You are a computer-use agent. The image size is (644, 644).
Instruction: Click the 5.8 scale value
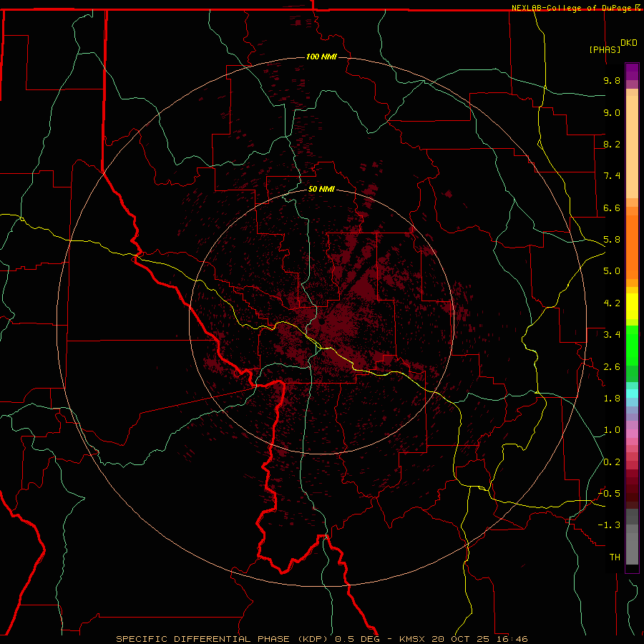612,240
